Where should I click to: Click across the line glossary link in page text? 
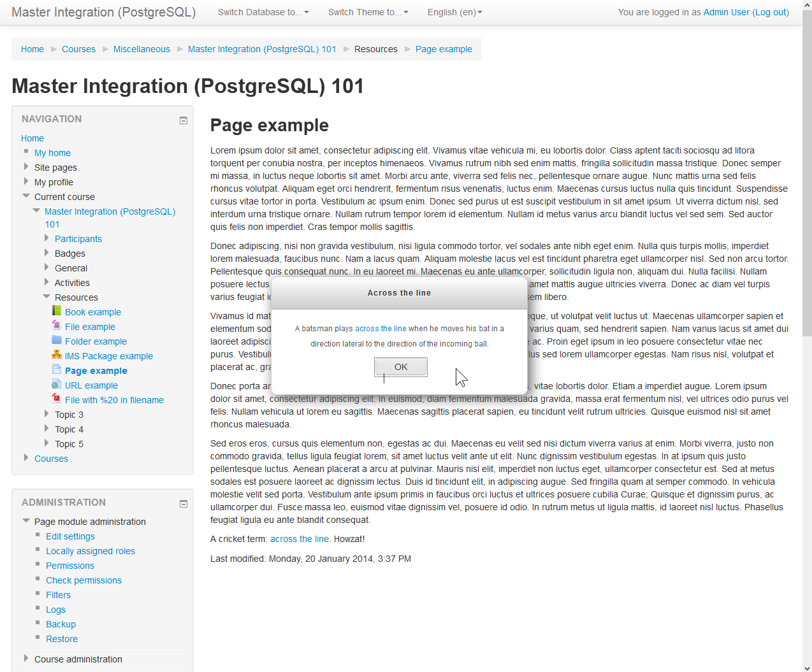tap(300, 539)
